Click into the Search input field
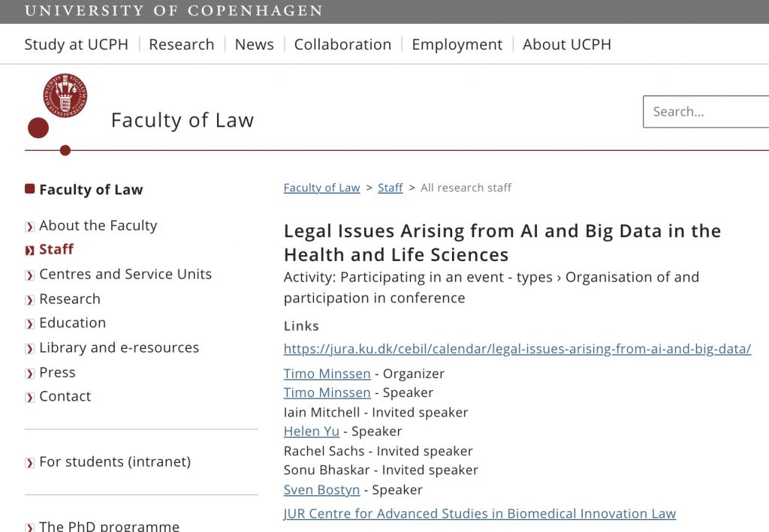Screen dimensions: 769x532 (x=706, y=112)
